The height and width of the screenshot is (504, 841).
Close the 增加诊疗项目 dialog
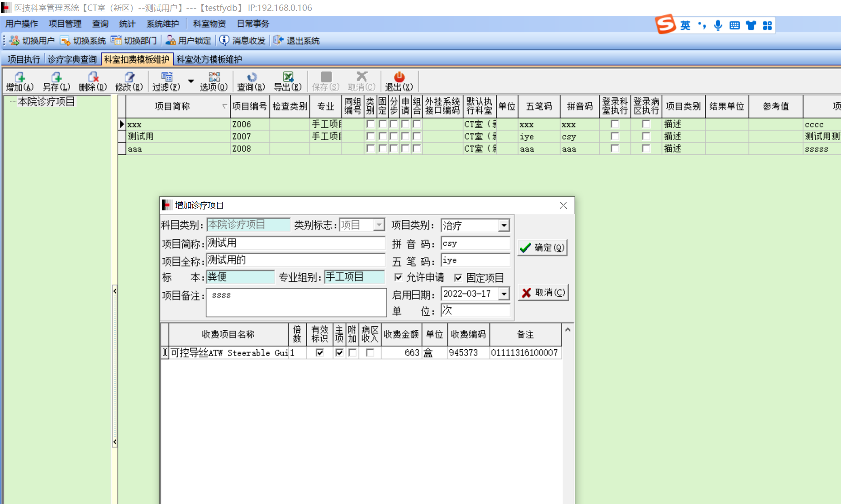(x=563, y=205)
